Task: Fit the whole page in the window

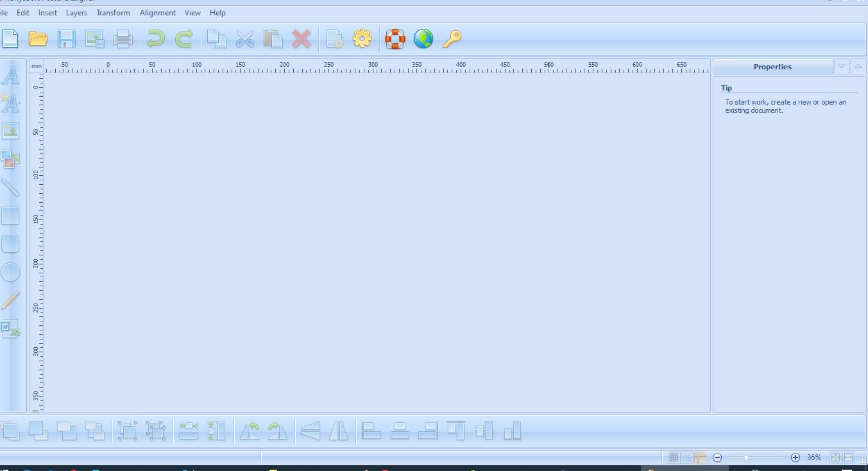Action: click(x=835, y=458)
